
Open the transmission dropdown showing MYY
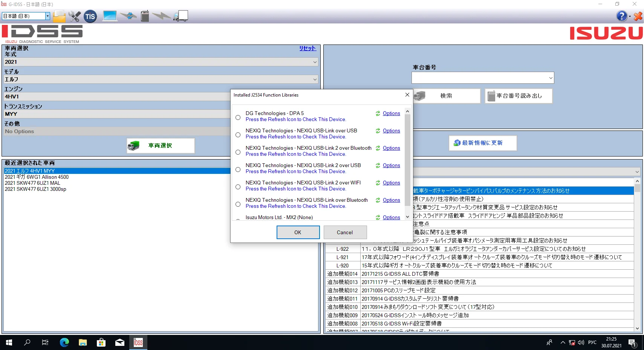tap(117, 114)
